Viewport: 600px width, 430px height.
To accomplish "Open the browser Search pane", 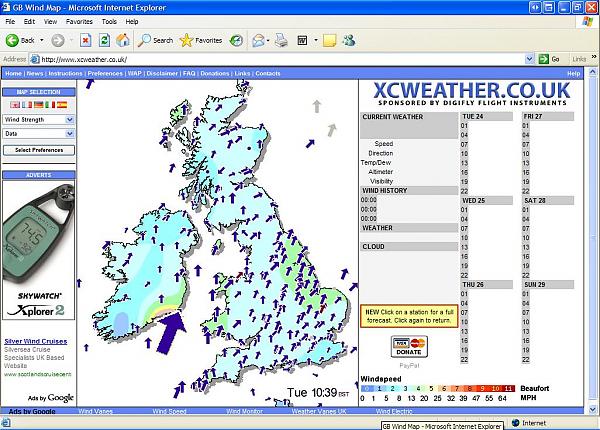I will click(x=155, y=40).
